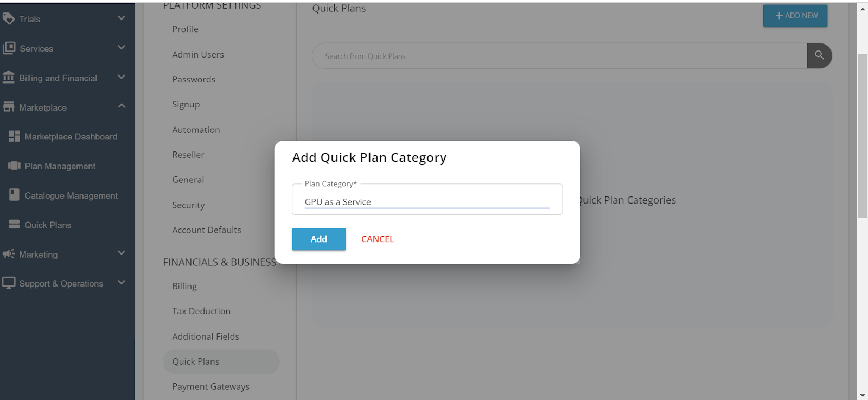
Task: Select the Marketplace storefront icon
Action: [x=8, y=107]
